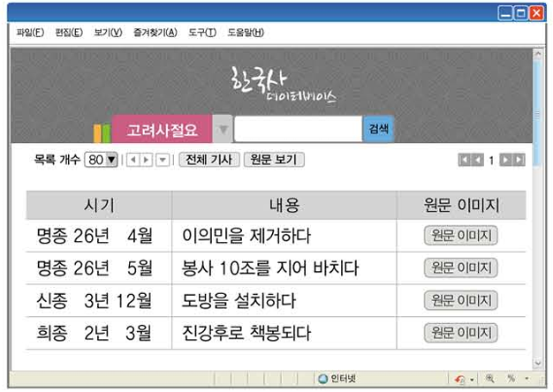Click the next item arrow near 목록 개수

(147, 161)
